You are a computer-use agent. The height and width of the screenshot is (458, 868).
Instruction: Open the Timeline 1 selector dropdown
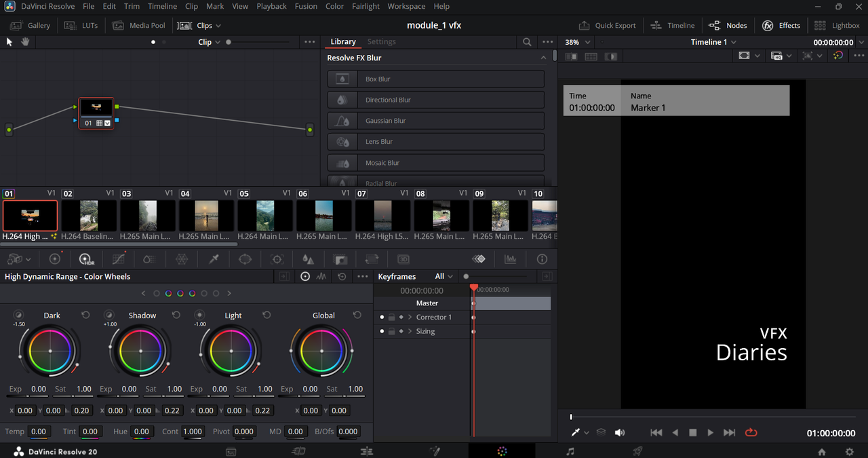click(x=713, y=42)
